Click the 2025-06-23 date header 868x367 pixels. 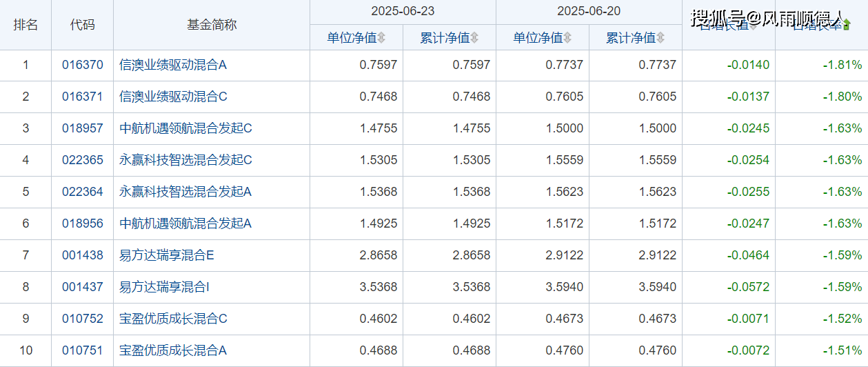coord(403,12)
